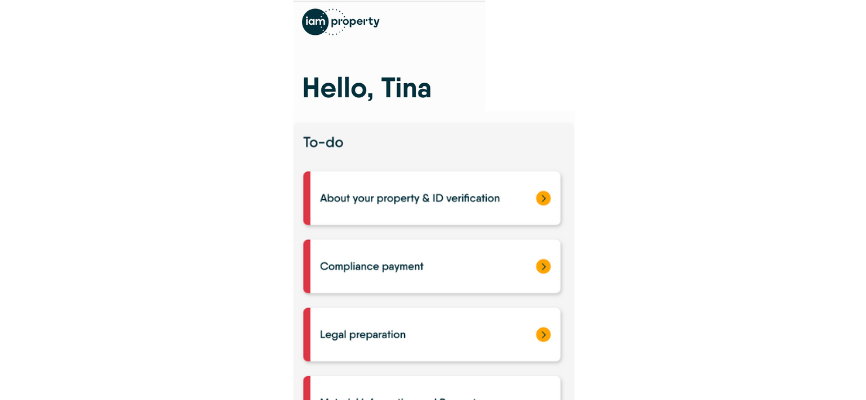The height and width of the screenshot is (400, 866).
Task: Click the dotted circle in the logo
Action: (x=333, y=22)
